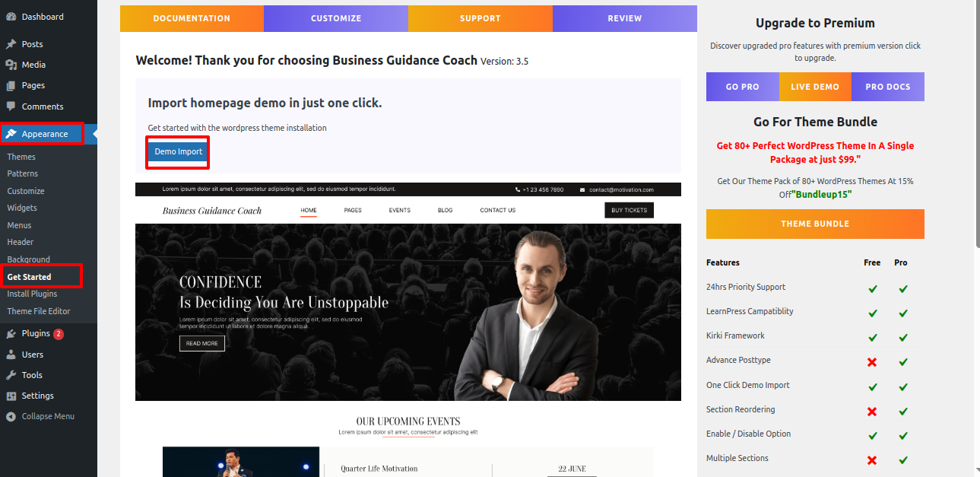Image resolution: width=980 pixels, height=477 pixels.
Task: Open the Widgets submenu item
Action: tap(22, 208)
